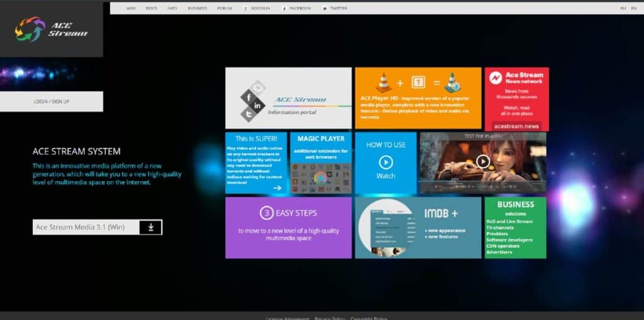
Task: Open the Business menu item in the top bar
Action: tap(197, 8)
